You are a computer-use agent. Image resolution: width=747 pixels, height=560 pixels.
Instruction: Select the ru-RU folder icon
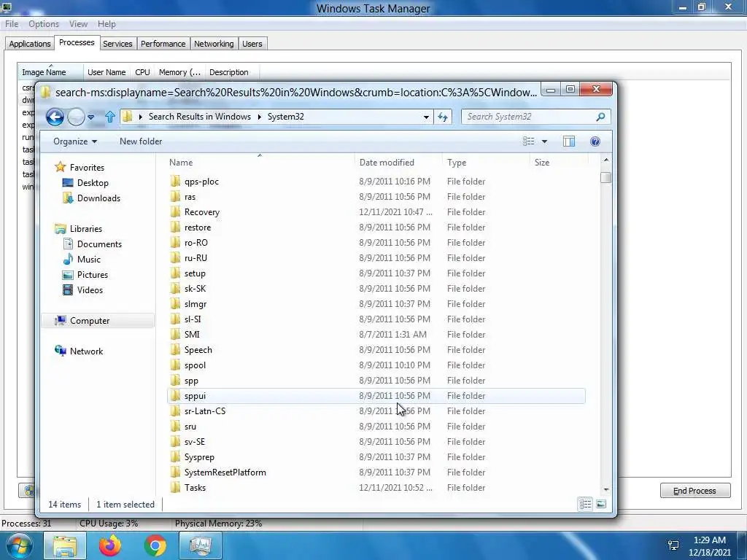175,258
